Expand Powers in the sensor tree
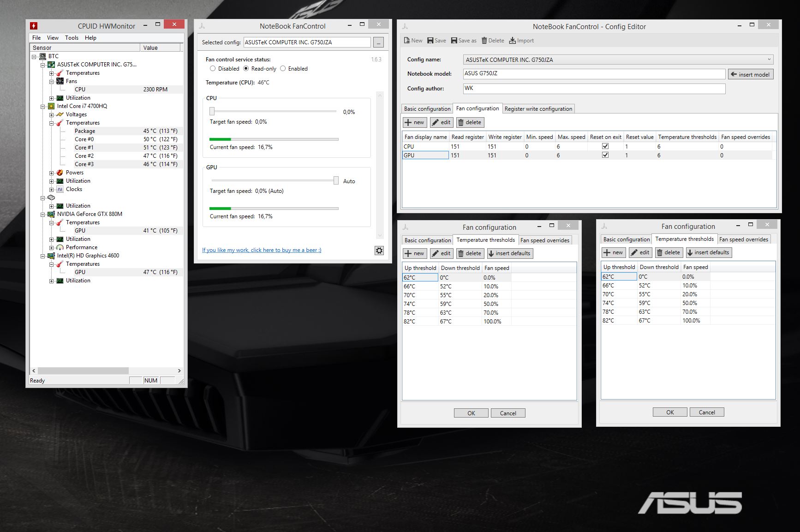Image resolution: width=800 pixels, height=532 pixels. pyautogui.click(x=52, y=172)
